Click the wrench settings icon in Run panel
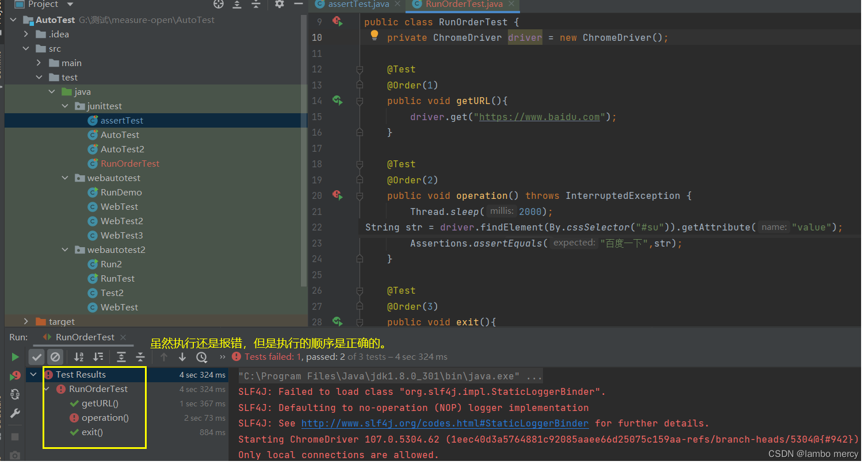The height and width of the screenshot is (465, 868). tap(15, 413)
